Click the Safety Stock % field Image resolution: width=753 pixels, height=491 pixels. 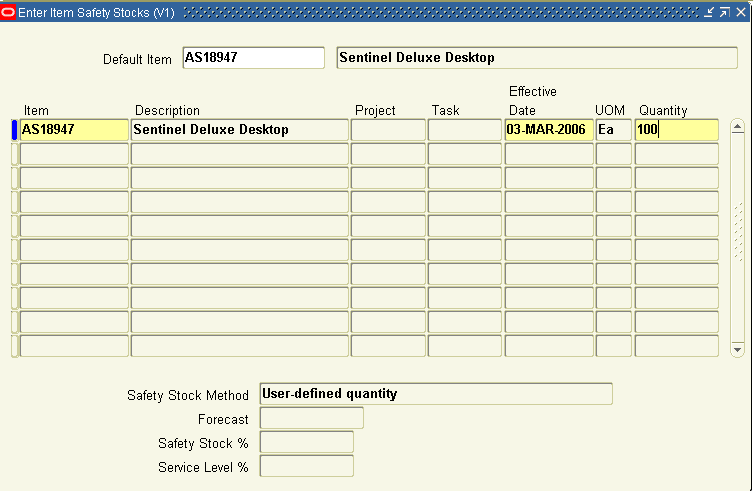point(307,442)
